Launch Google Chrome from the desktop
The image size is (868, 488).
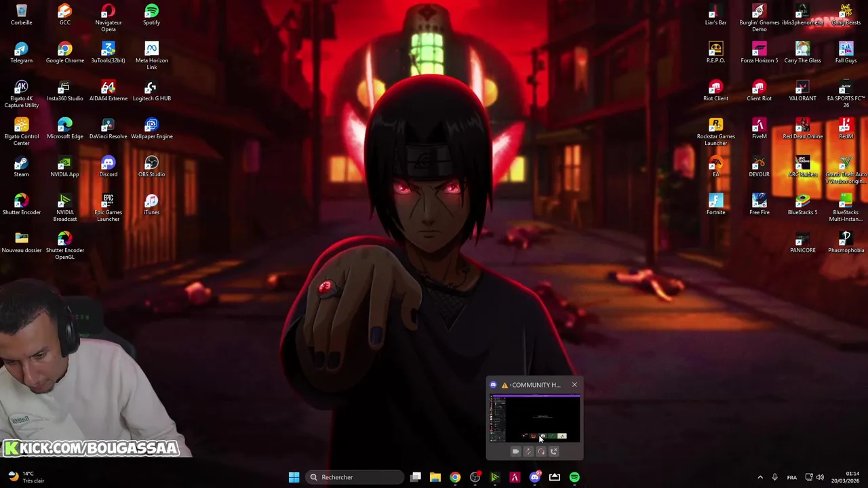pos(64,53)
